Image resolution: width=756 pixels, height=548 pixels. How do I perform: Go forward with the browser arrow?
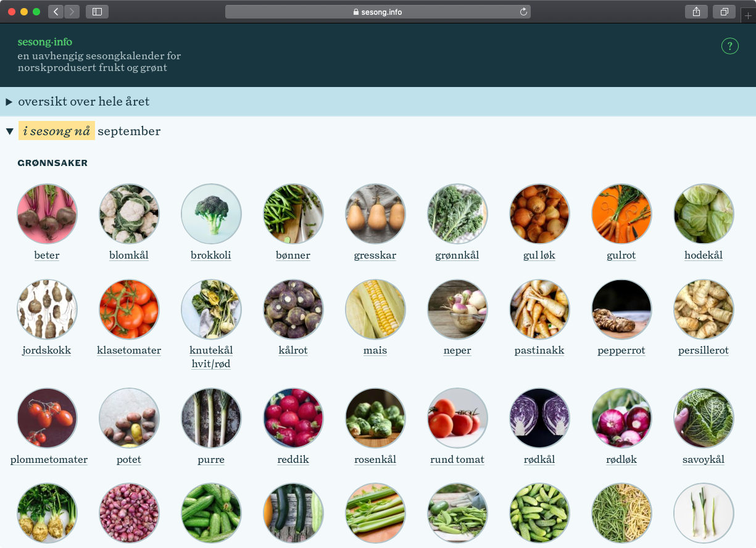[x=72, y=12]
